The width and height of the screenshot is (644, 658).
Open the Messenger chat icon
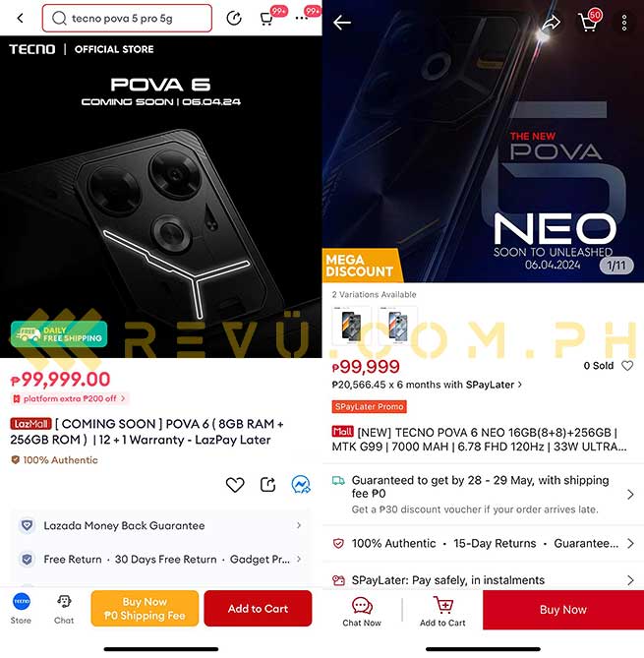(301, 484)
